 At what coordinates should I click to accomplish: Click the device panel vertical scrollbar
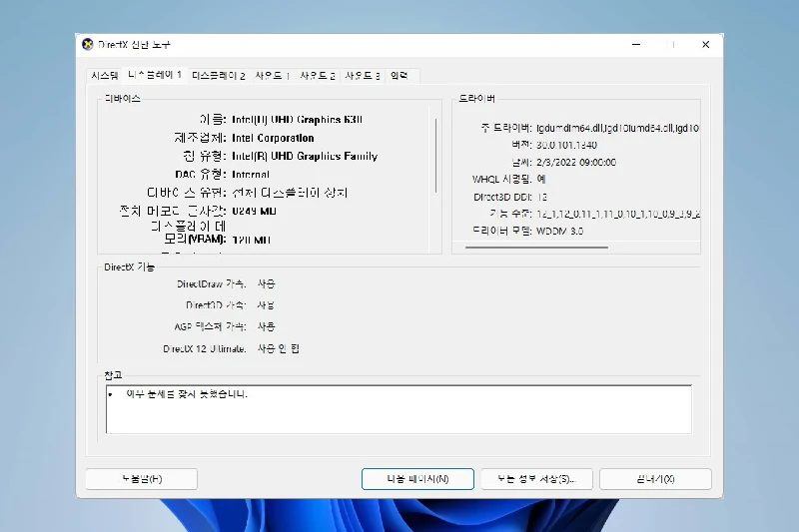[435, 156]
